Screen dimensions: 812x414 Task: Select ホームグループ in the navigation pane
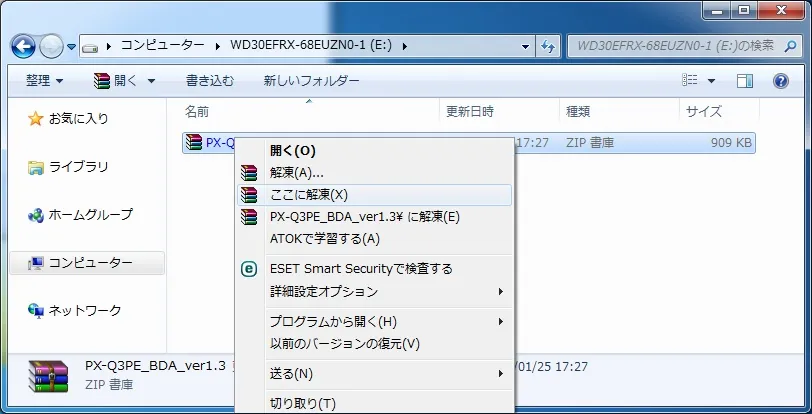point(80,215)
